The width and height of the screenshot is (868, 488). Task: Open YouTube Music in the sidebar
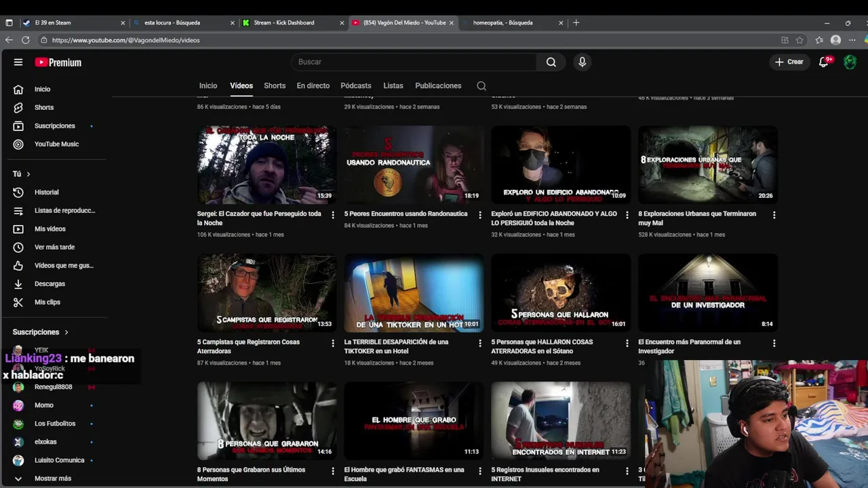click(x=56, y=144)
